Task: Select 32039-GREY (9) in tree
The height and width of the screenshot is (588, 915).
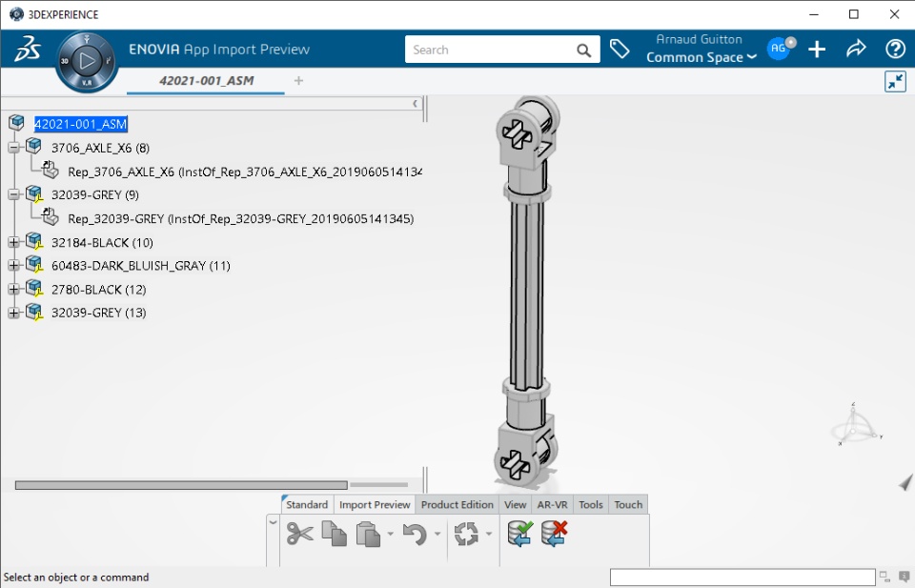Action: [x=95, y=194]
